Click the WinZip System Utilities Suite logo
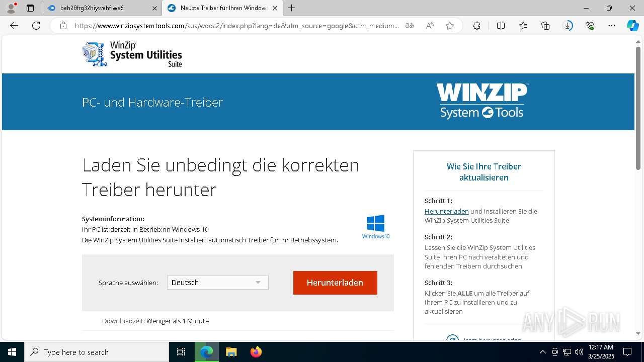Image resolution: width=644 pixels, height=362 pixels. [x=132, y=54]
